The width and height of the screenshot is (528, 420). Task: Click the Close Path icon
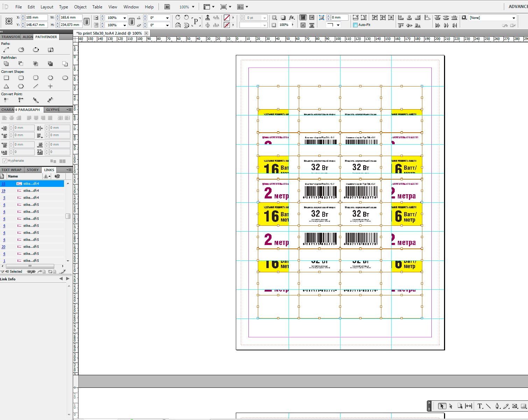tap(36, 50)
